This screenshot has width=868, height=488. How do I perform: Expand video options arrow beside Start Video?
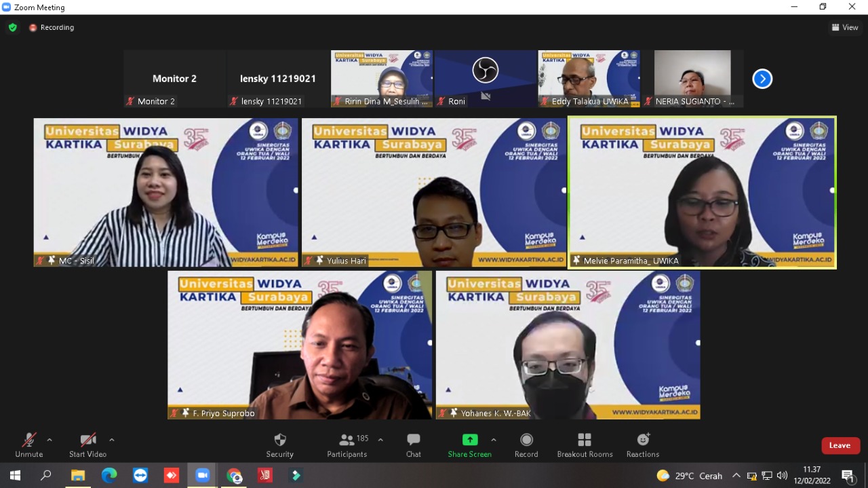pos(112,440)
